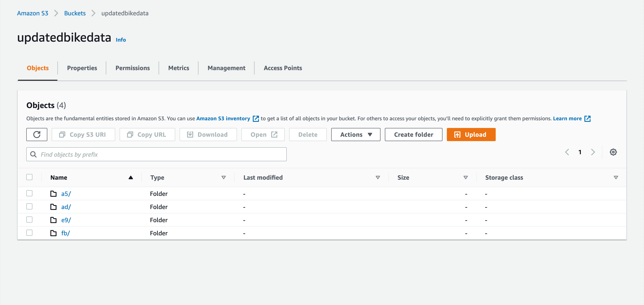The image size is (644, 305).
Task: Sort by the Type column arrow
Action: [223, 177]
